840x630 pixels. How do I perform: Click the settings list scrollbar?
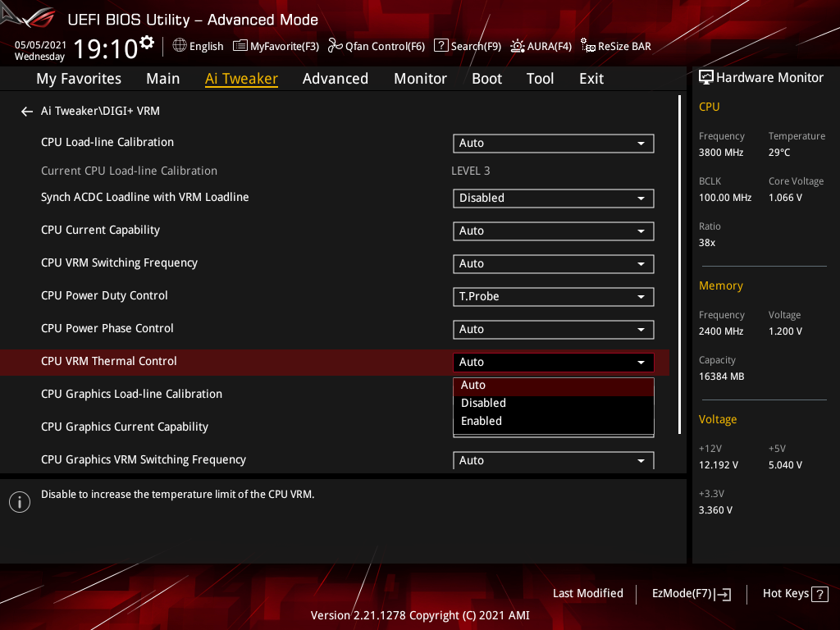click(x=679, y=265)
